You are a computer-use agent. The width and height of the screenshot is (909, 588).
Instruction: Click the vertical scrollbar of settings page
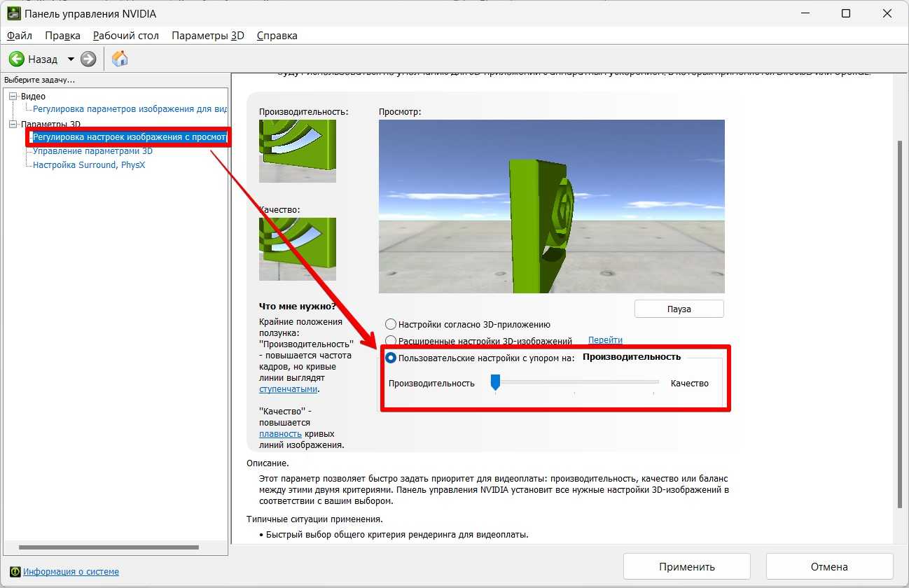click(x=901, y=323)
